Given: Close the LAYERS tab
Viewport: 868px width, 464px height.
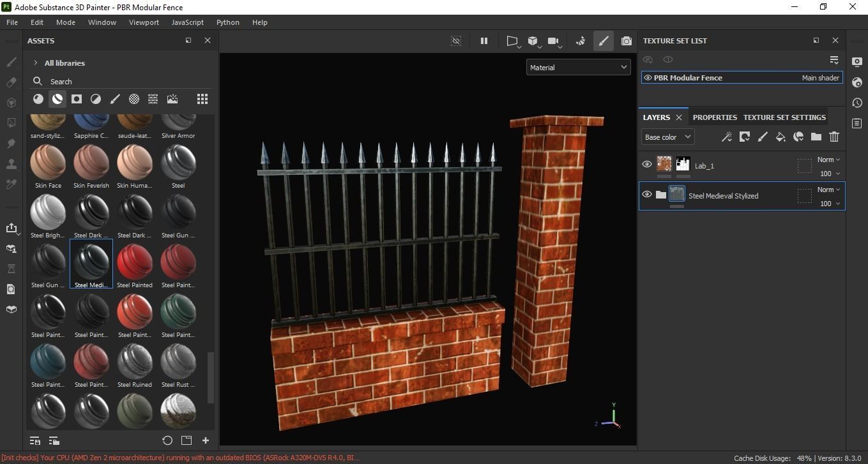Looking at the screenshot, I should (679, 117).
